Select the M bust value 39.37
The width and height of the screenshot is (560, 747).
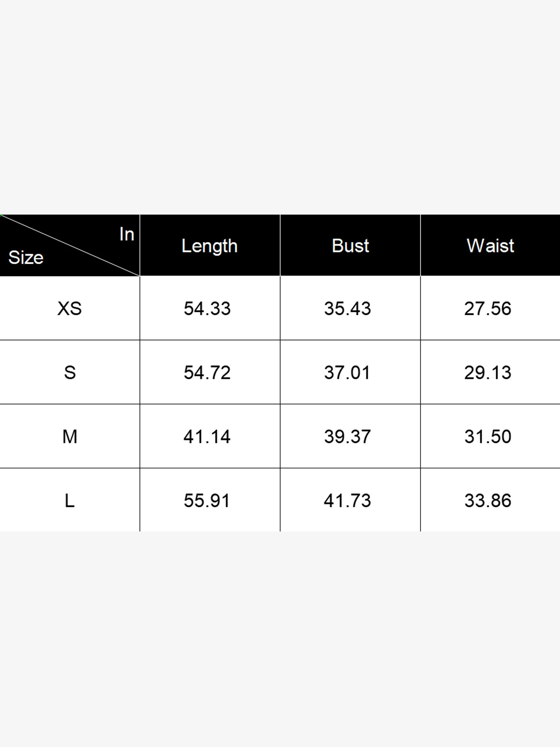point(348,437)
